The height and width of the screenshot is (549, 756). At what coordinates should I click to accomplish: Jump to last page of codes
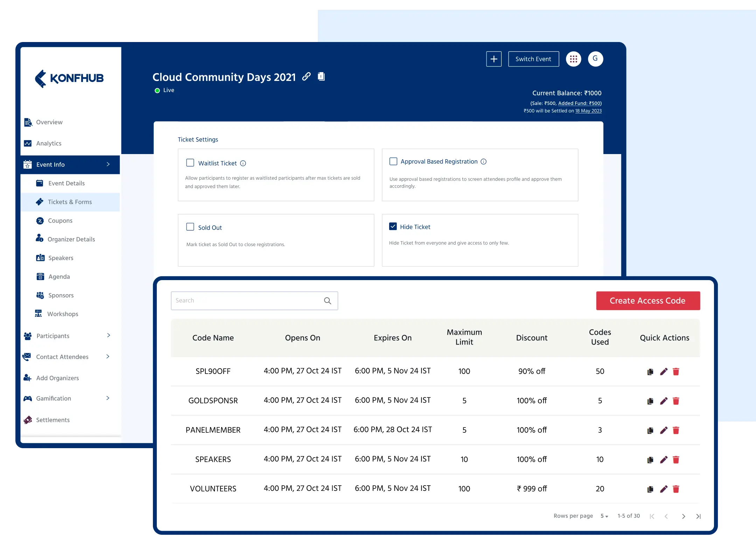point(698,516)
